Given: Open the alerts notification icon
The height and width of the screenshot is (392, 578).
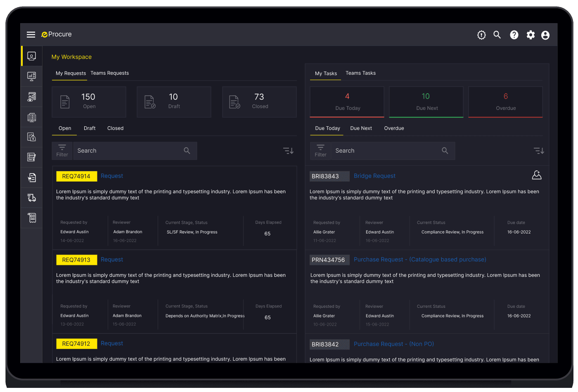Looking at the screenshot, I should (x=481, y=35).
